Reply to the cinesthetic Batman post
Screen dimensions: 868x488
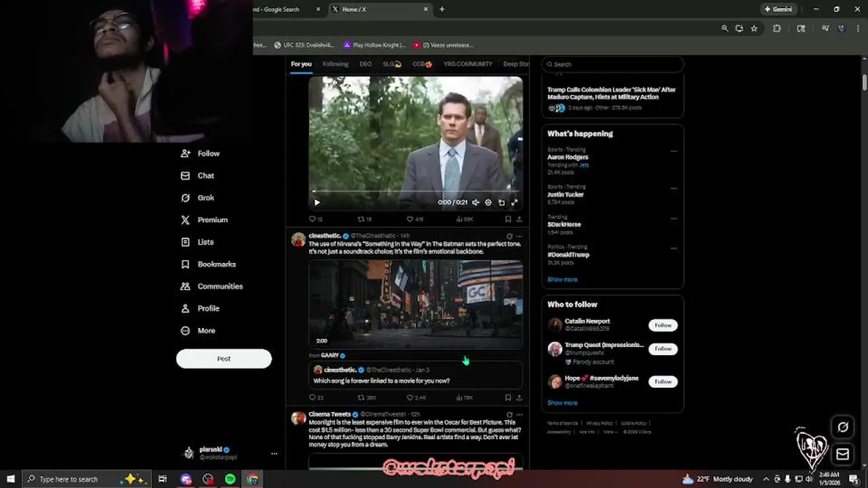(316, 398)
